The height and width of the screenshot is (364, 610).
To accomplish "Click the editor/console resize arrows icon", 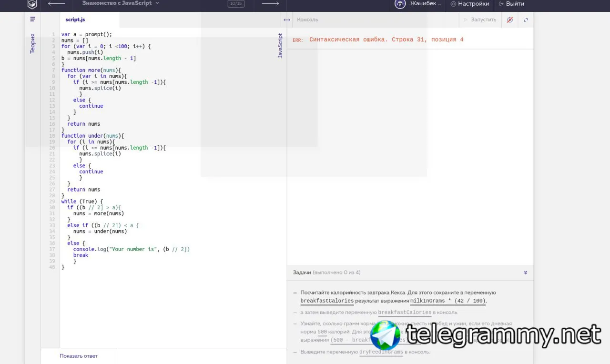I will tap(286, 20).
